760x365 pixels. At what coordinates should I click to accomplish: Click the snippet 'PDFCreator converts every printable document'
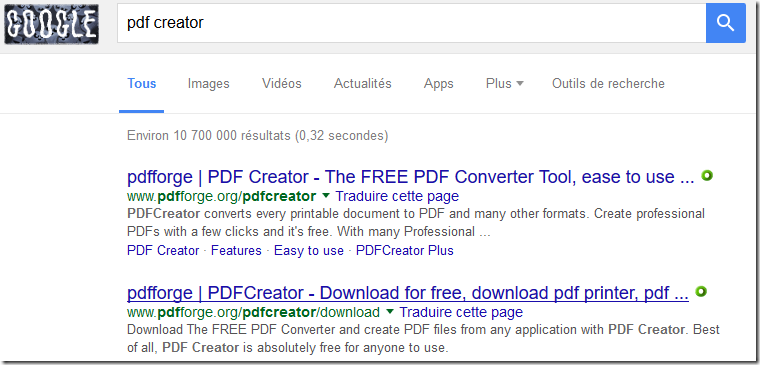tap(416, 222)
